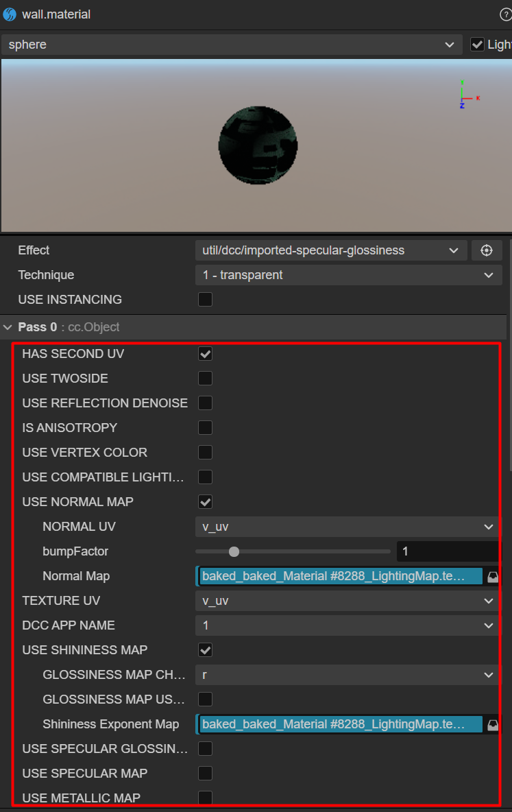
Task: Uncheck the HAS SECOND UV checkbox
Action: pyautogui.click(x=205, y=354)
